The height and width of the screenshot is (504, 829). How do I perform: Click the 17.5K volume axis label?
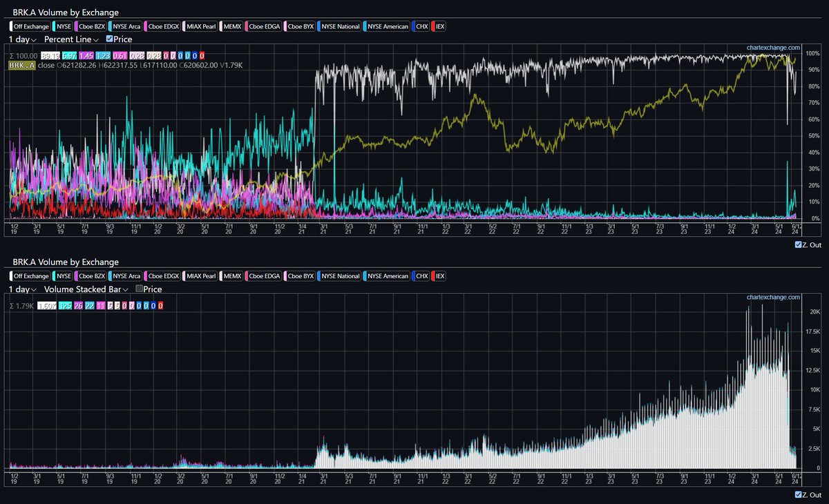[812, 331]
